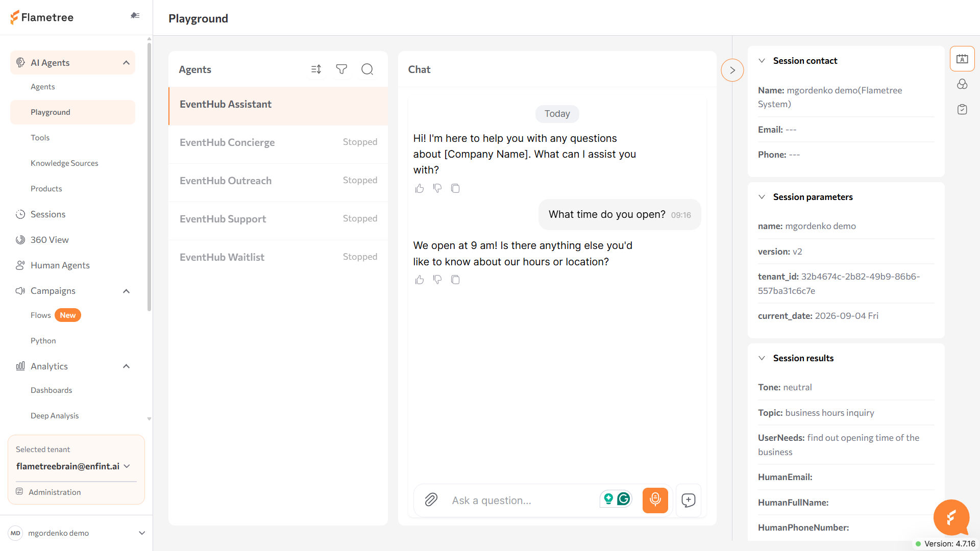Collapse the Campaigns menu section

pyautogui.click(x=126, y=291)
